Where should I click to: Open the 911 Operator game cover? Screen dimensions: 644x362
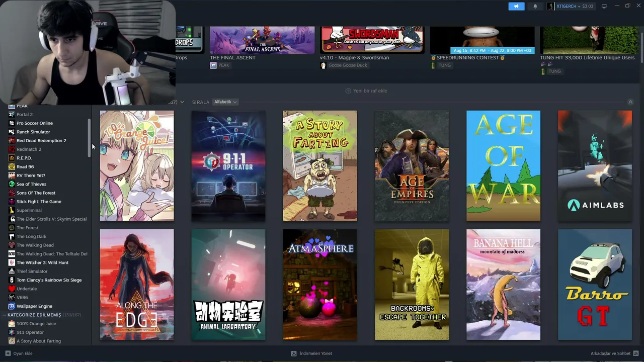coord(228,166)
